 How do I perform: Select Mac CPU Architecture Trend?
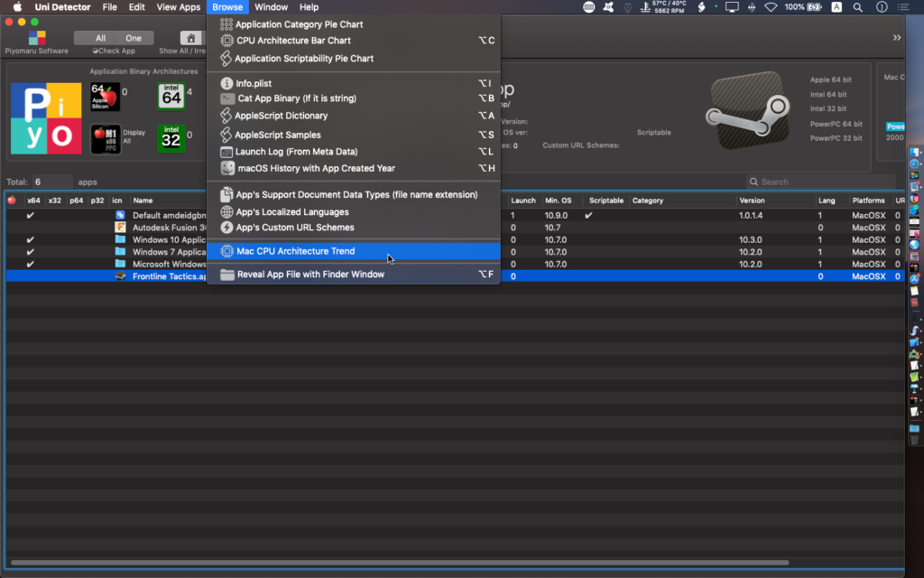click(354, 251)
